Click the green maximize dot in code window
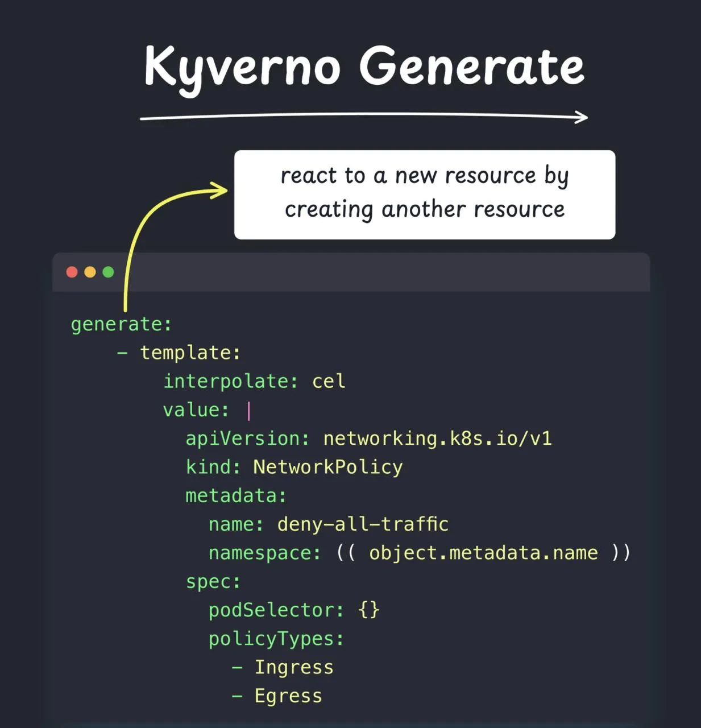701x728 pixels. (x=108, y=272)
